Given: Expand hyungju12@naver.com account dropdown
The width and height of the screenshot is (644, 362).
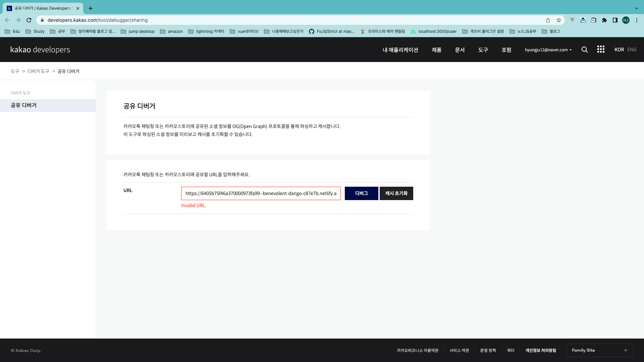Looking at the screenshot, I should (548, 50).
